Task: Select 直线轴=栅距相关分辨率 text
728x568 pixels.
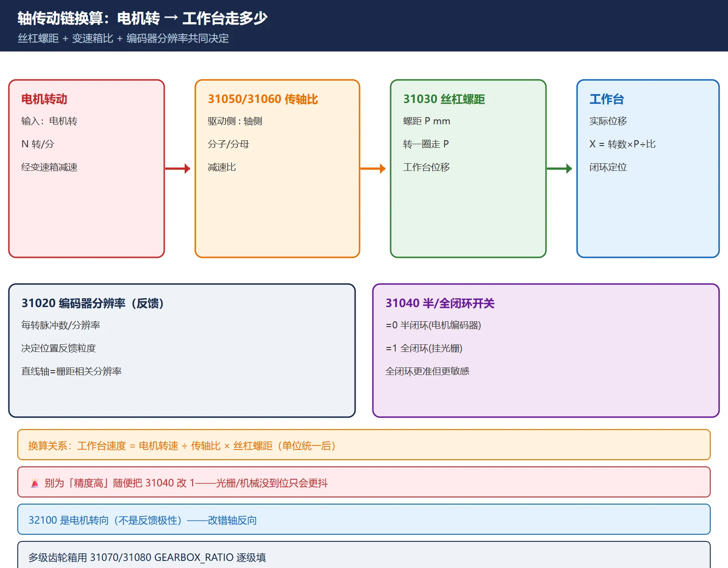Action: [71, 371]
